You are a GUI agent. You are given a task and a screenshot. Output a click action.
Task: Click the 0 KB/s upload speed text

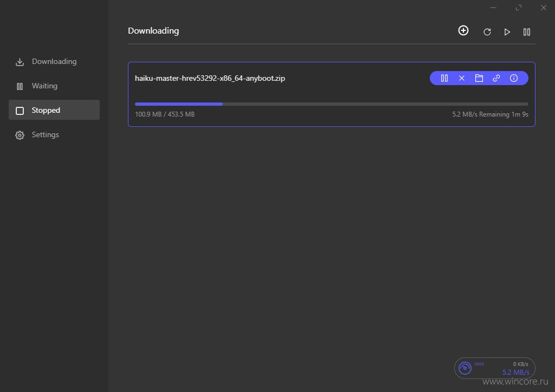click(520, 364)
